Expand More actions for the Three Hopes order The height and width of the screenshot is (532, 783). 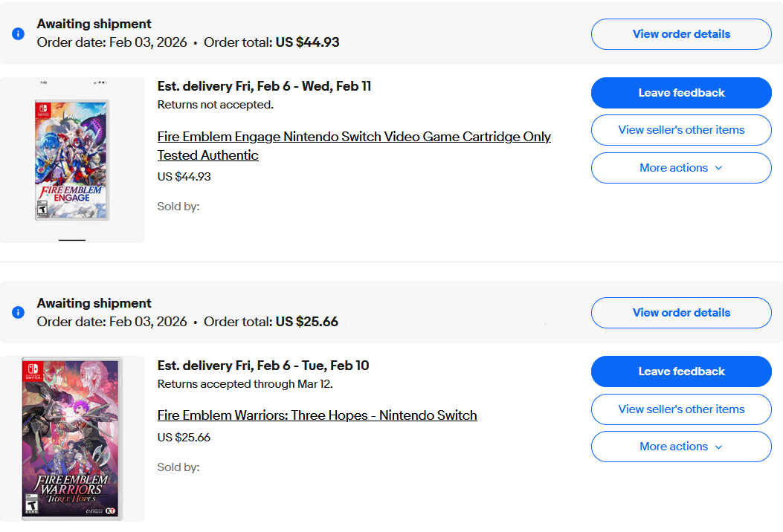[x=681, y=447]
